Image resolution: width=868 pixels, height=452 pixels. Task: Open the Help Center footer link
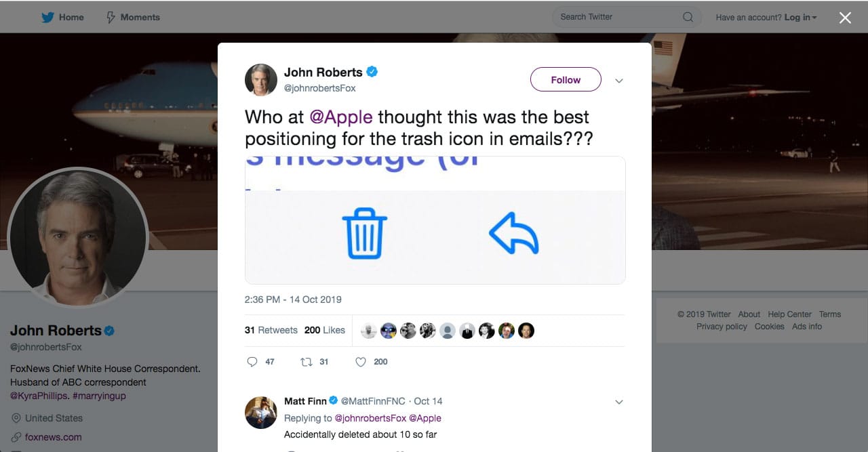(789, 314)
